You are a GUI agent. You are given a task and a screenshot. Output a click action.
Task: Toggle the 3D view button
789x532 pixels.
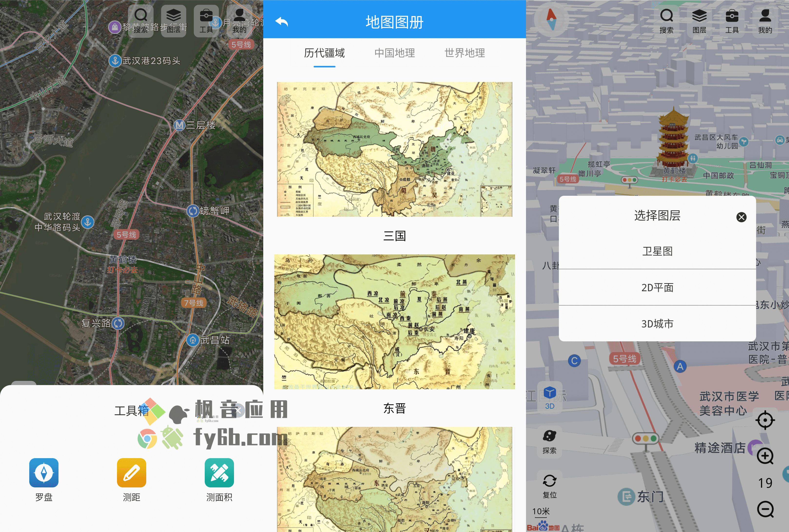550,397
